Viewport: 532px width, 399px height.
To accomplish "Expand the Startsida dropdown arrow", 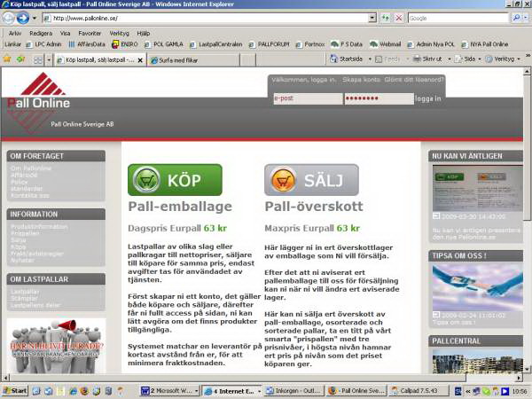I will click(370, 59).
